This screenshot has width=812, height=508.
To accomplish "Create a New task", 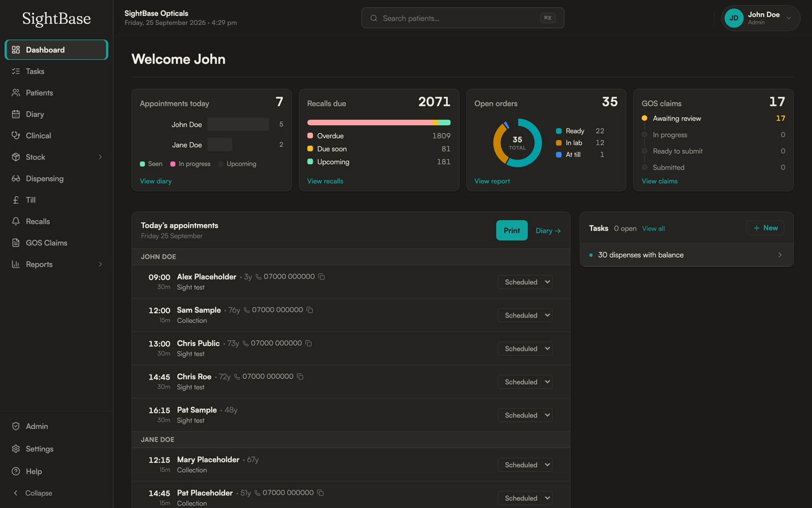I will pos(765,228).
